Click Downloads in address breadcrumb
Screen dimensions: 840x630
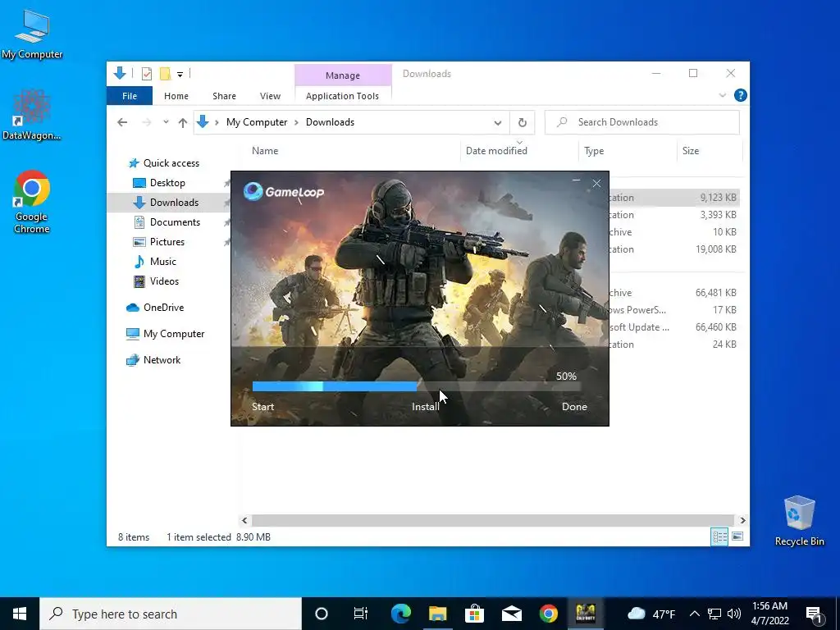[x=330, y=122]
